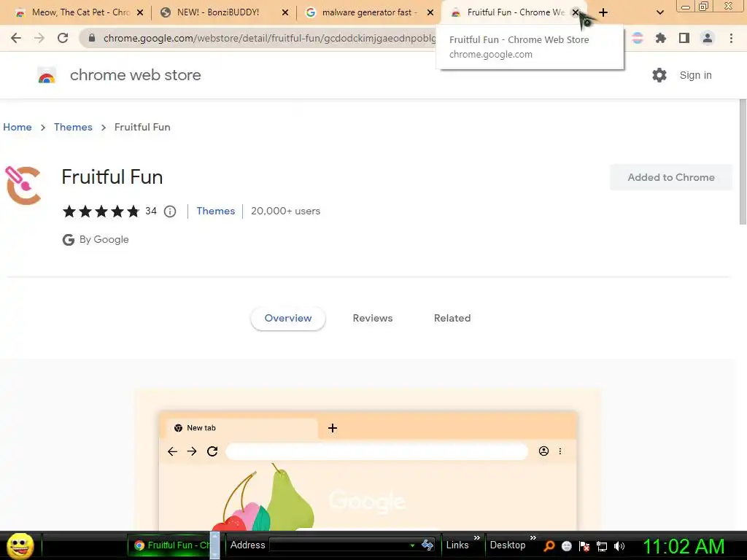Screen dimensions: 747x560
Task: Click the five-star rating
Action: [101, 211]
